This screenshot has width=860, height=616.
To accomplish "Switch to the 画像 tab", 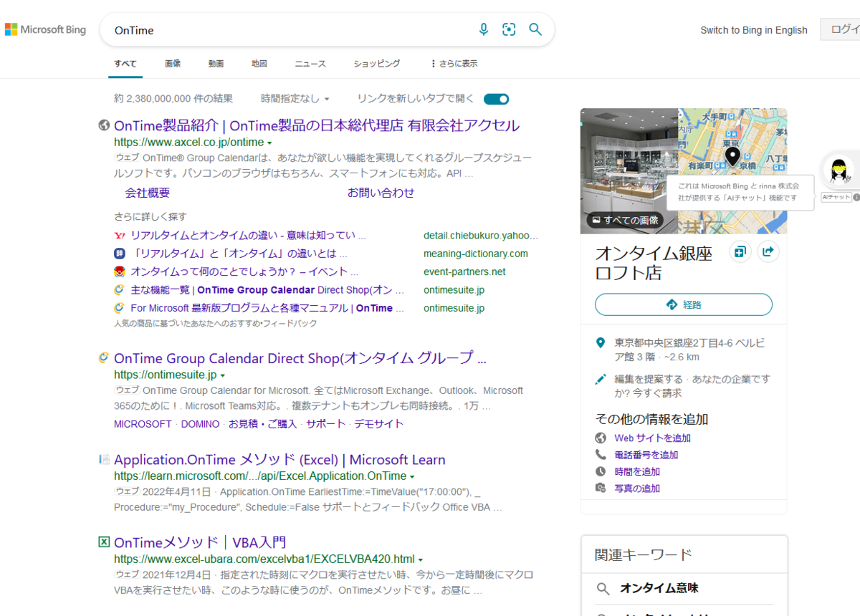I will 173,64.
